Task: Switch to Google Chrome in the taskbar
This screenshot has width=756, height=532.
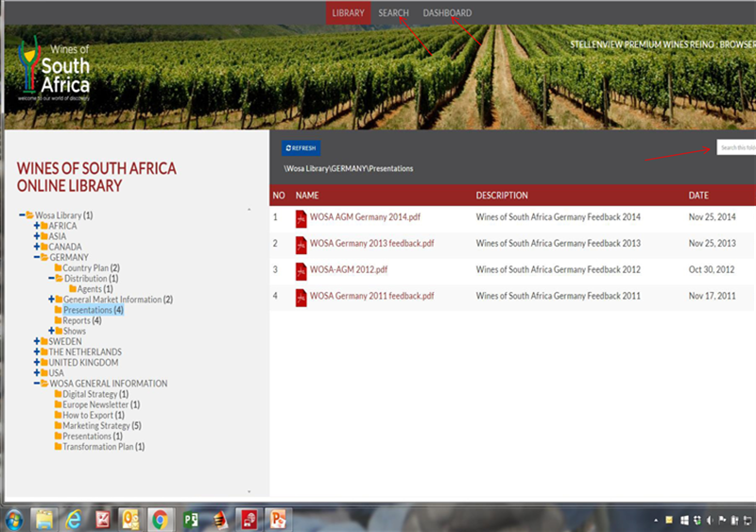Action: click(x=160, y=520)
